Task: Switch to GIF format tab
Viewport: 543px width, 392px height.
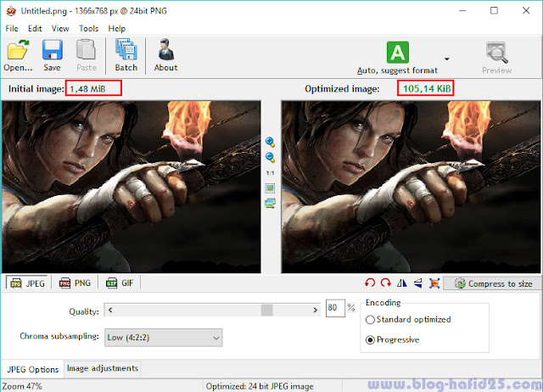Action: point(120,283)
